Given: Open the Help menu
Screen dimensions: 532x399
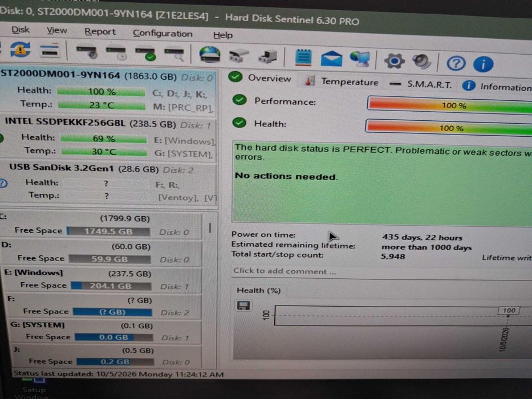Looking at the screenshot, I should click(x=222, y=35).
